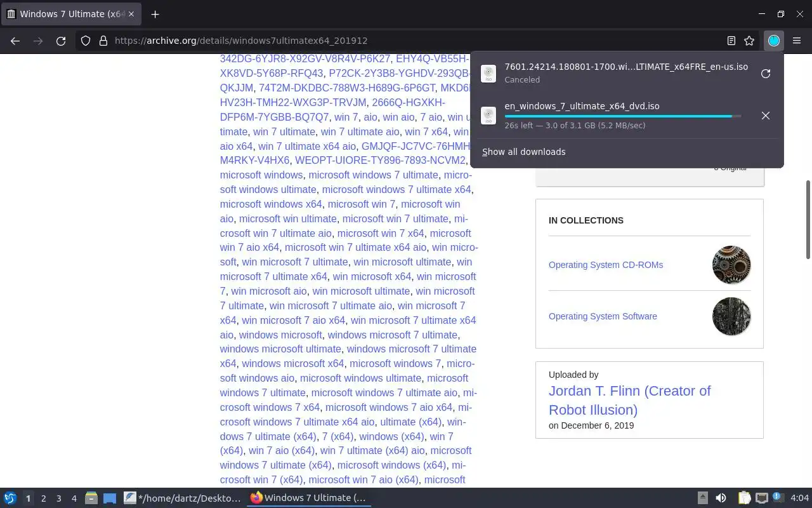This screenshot has height=508, width=812.
Task: Open the clipboard manager tray icon
Action: tap(744, 498)
